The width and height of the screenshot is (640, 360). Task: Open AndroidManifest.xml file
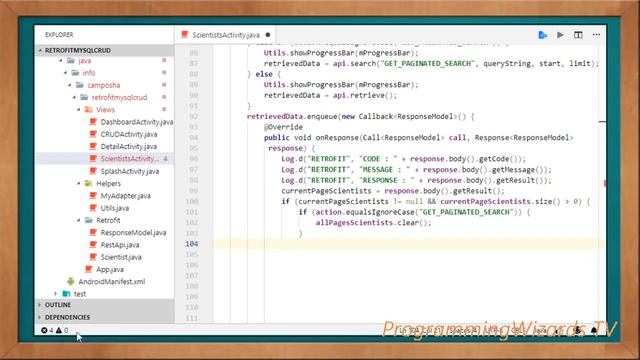(112, 281)
